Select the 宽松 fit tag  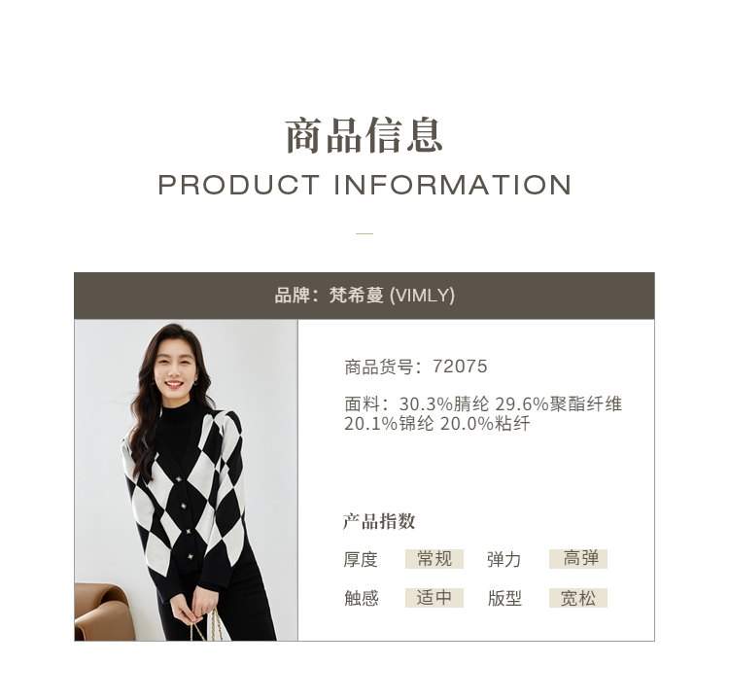pos(578,598)
